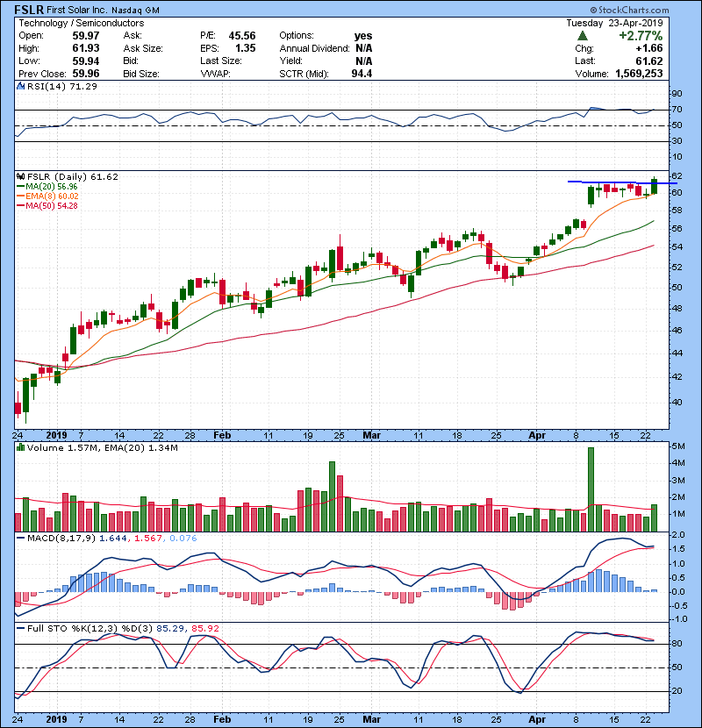
Task: Click the MA(20) green legend marker
Action: [20, 187]
